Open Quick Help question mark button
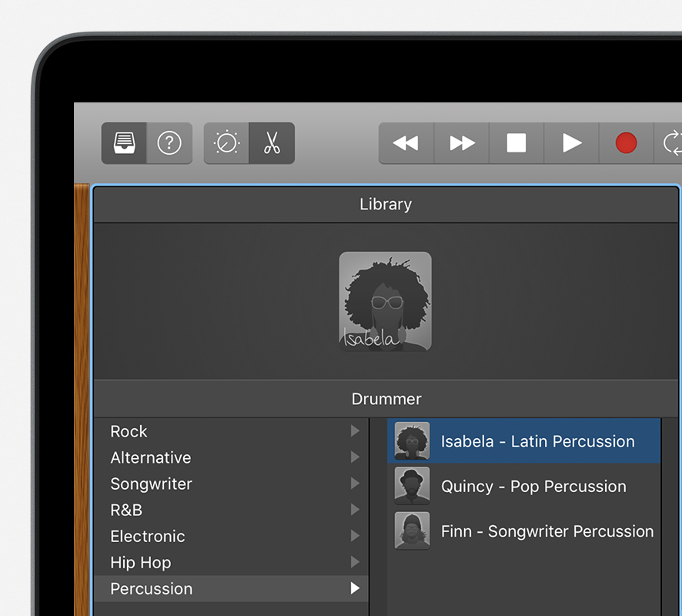682x616 pixels. (169, 143)
